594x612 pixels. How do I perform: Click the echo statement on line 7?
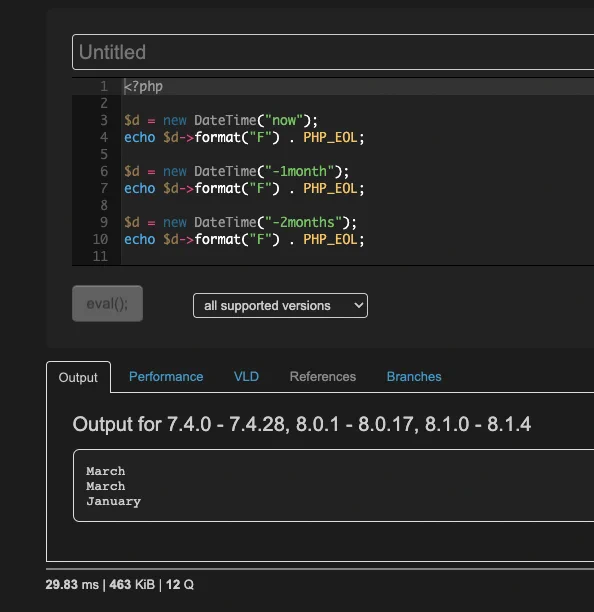[x=244, y=189]
